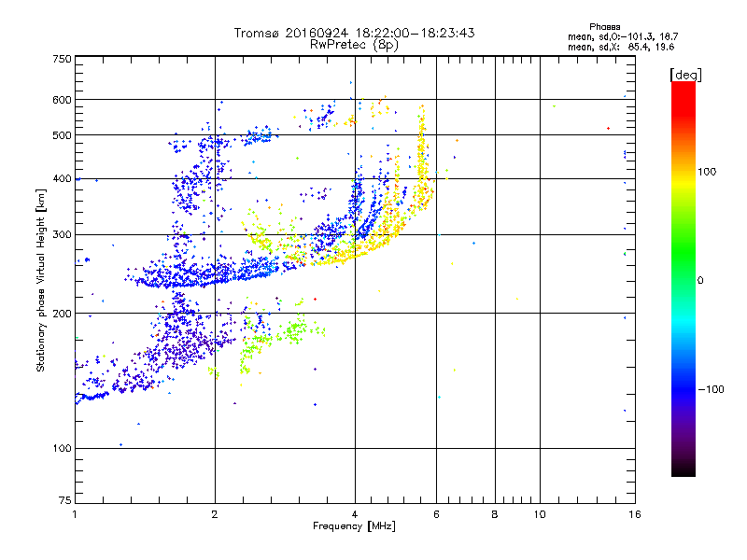Click the y-axis tick label '100'

tap(62, 448)
